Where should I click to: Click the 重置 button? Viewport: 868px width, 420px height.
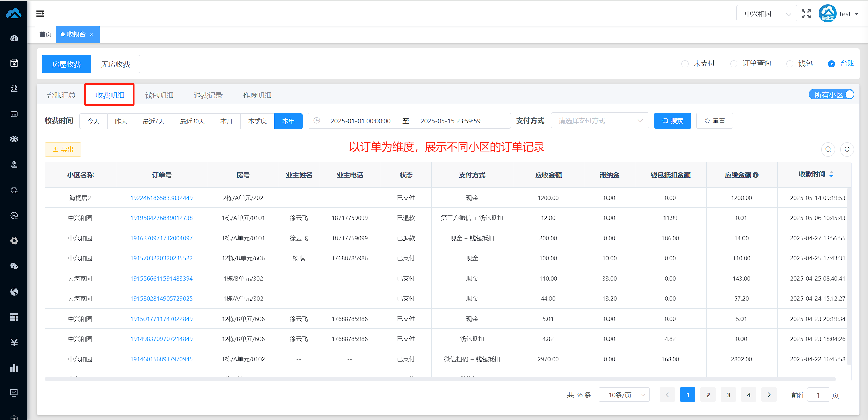714,121
